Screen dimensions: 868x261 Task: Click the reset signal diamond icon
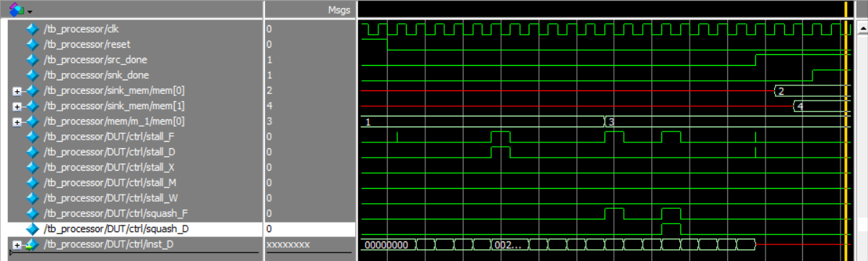32,44
